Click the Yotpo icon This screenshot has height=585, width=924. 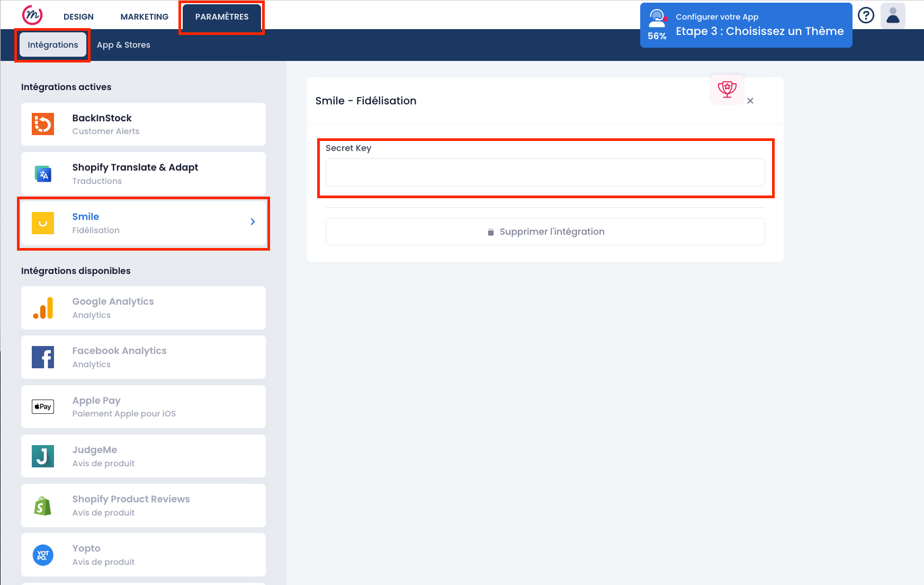click(43, 555)
